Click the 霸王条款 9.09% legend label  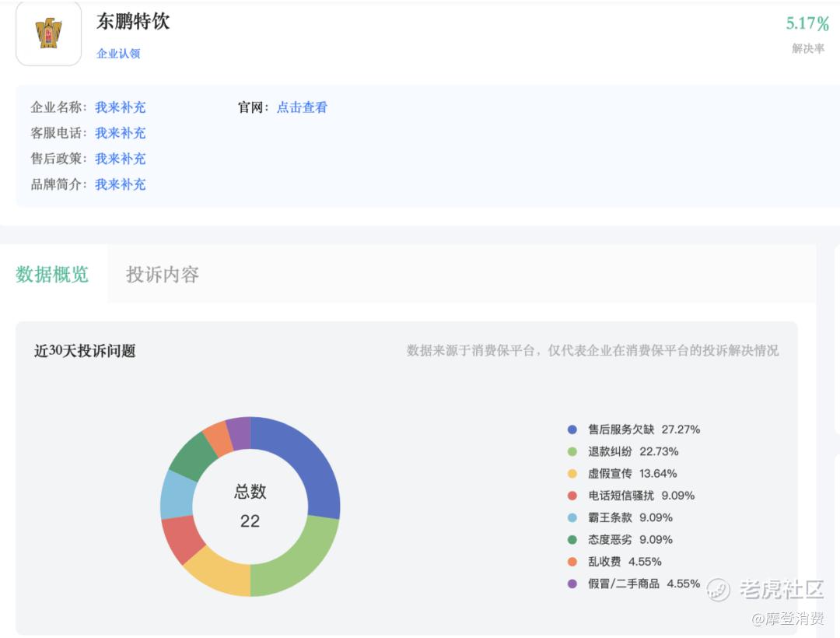[x=630, y=517]
